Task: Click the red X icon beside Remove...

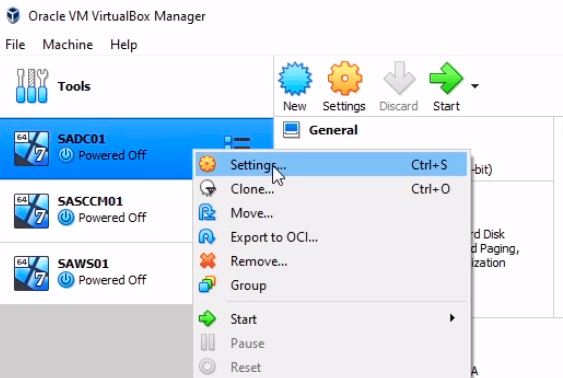Action: tap(208, 260)
